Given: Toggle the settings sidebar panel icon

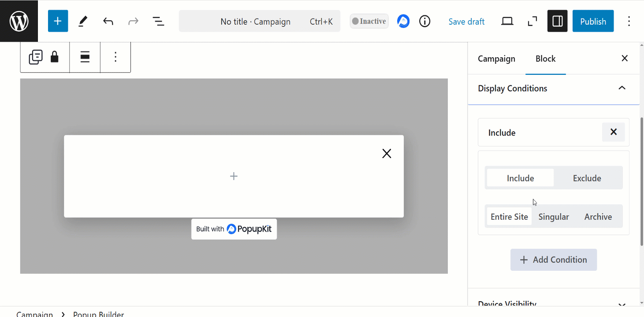Looking at the screenshot, I should click(x=557, y=21).
